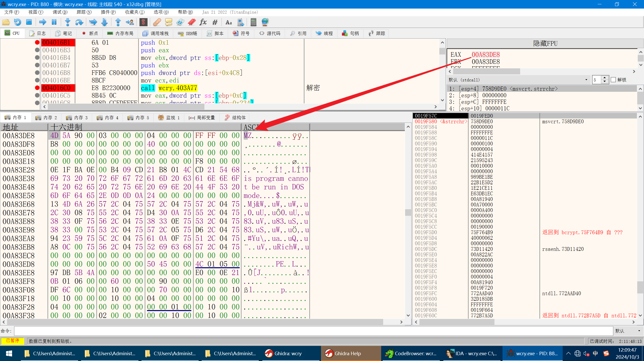Toggle the red breakpoint at 004016C0
Image resolution: width=644 pixels, height=361 pixels.
37,88
